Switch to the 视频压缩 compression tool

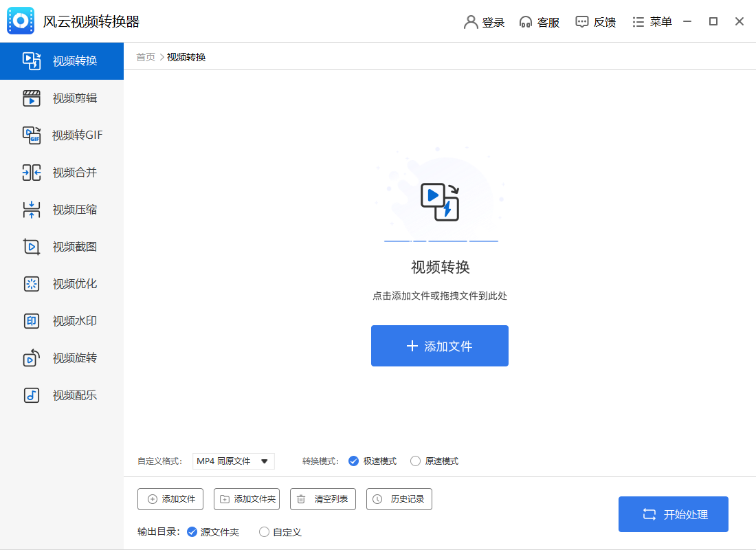coord(60,209)
